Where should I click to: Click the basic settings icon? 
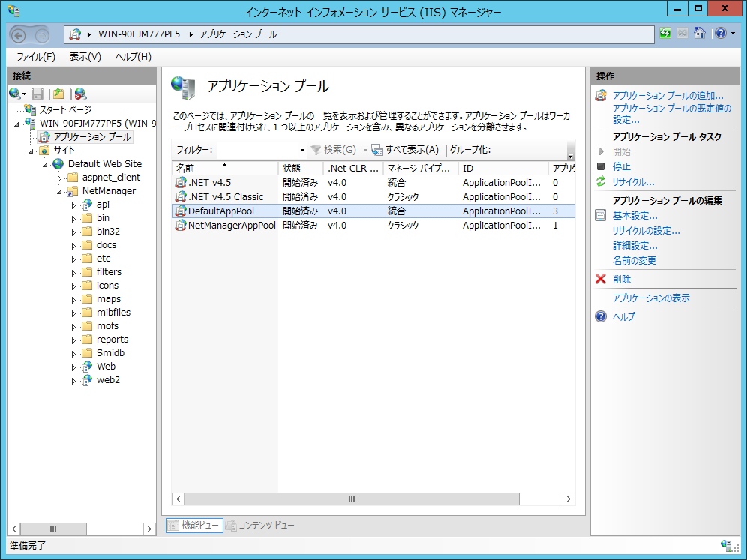601,216
